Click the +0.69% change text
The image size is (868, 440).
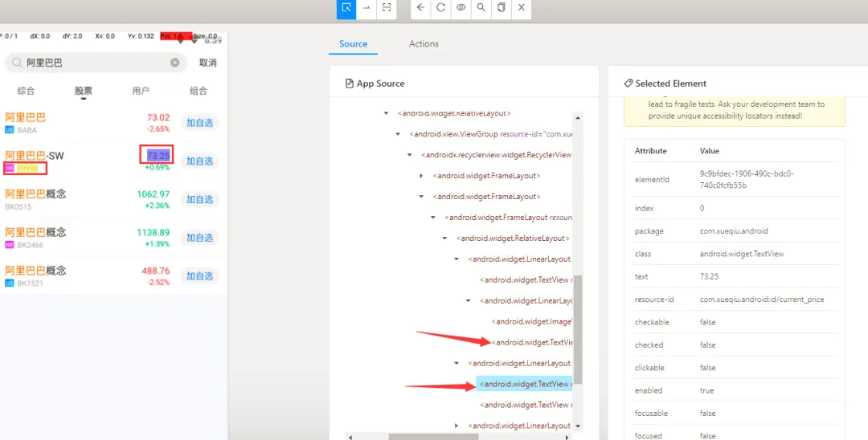(x=158, y=167)
